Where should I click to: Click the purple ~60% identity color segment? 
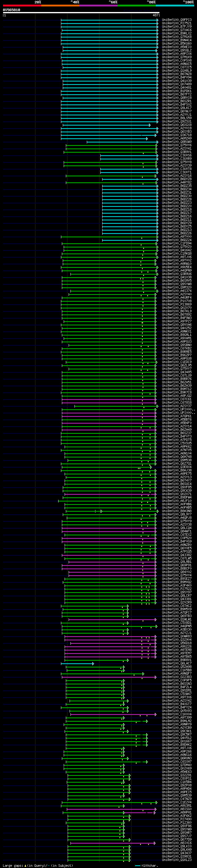tap(99, 6)
